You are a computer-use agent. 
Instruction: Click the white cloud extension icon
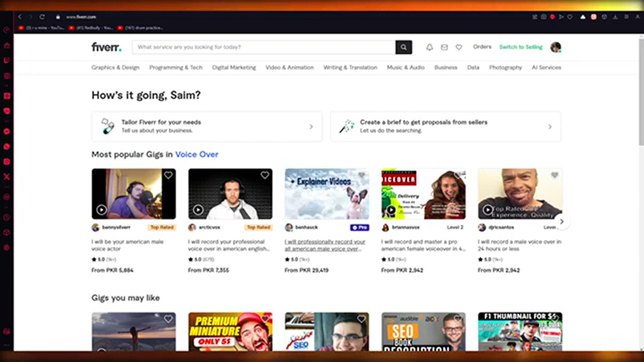click(x=583, y=17)
